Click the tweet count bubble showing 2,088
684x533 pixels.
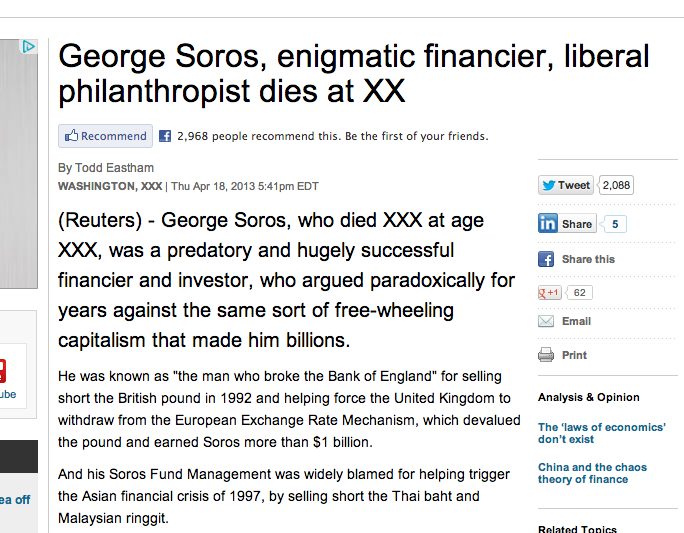616,185
